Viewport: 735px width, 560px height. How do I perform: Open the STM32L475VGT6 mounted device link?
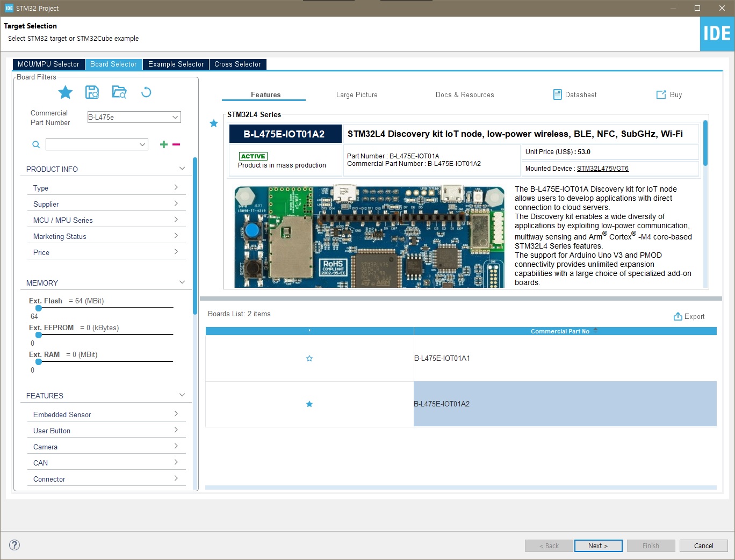(602, 169)
